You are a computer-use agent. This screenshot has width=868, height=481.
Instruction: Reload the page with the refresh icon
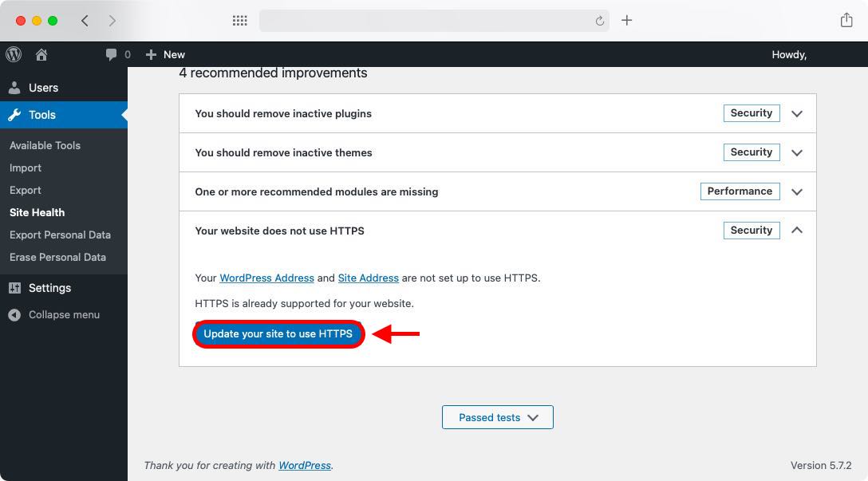(x=600, y=20)
